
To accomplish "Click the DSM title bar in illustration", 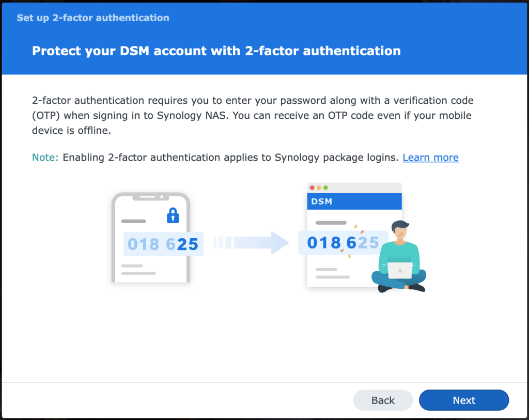I will pos(354,201).
